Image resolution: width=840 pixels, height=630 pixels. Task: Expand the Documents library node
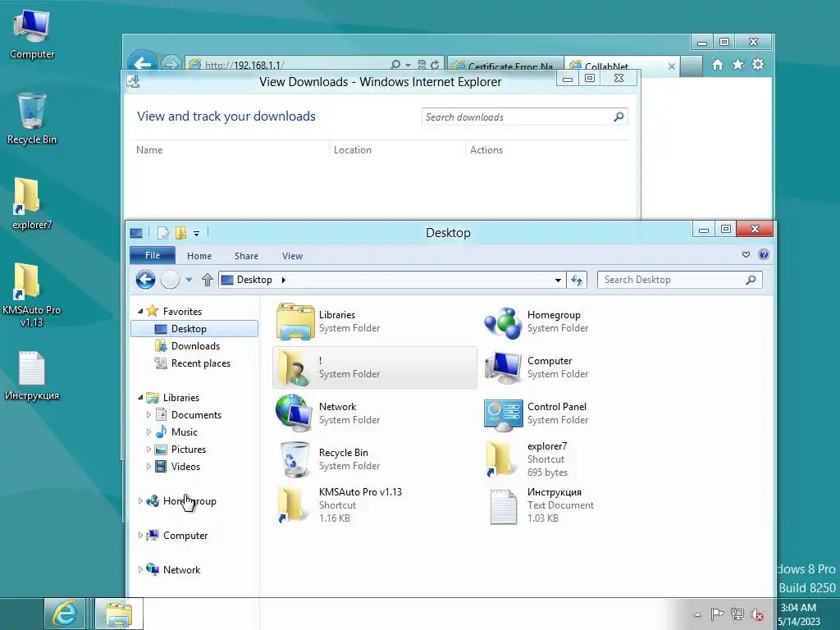point(148,414)
